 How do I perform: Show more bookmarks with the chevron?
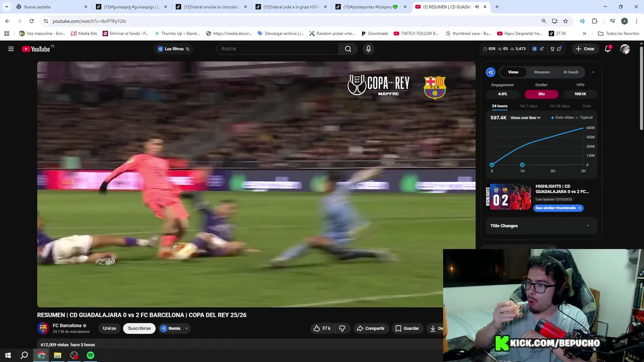(x=584, y=34)
